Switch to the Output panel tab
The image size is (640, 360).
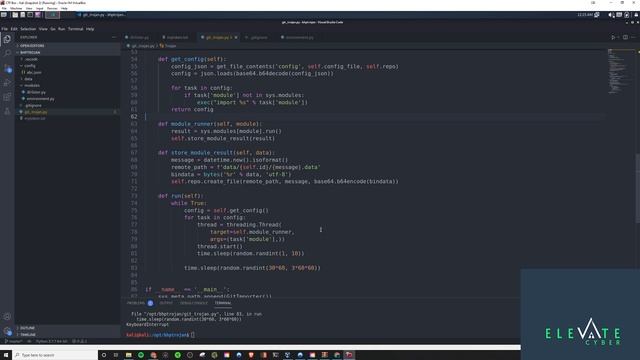(x=166, y=303)
